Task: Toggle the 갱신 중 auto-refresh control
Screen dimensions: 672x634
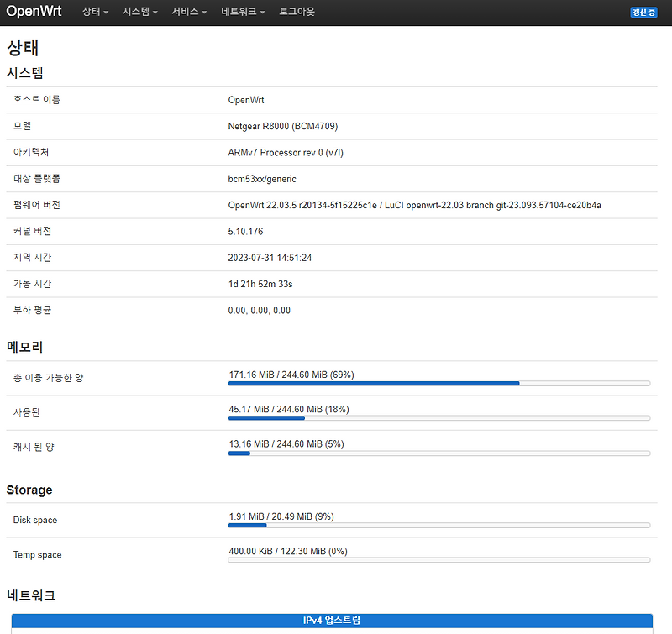Action: 643,13
